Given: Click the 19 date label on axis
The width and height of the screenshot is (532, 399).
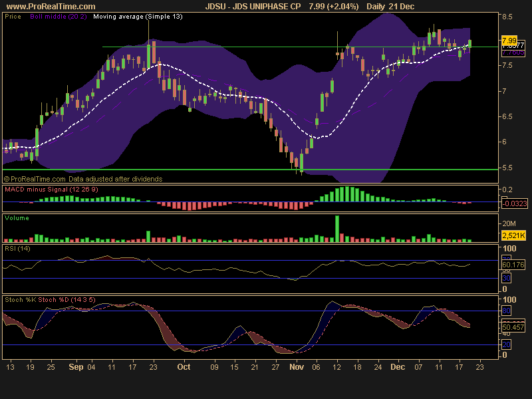Looking at the screenshot, I should [x=30, y=367].
